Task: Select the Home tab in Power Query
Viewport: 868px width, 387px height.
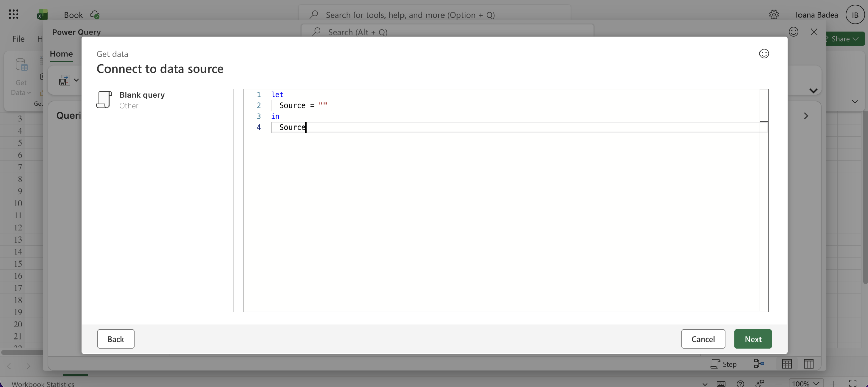Action: (61, 54)
